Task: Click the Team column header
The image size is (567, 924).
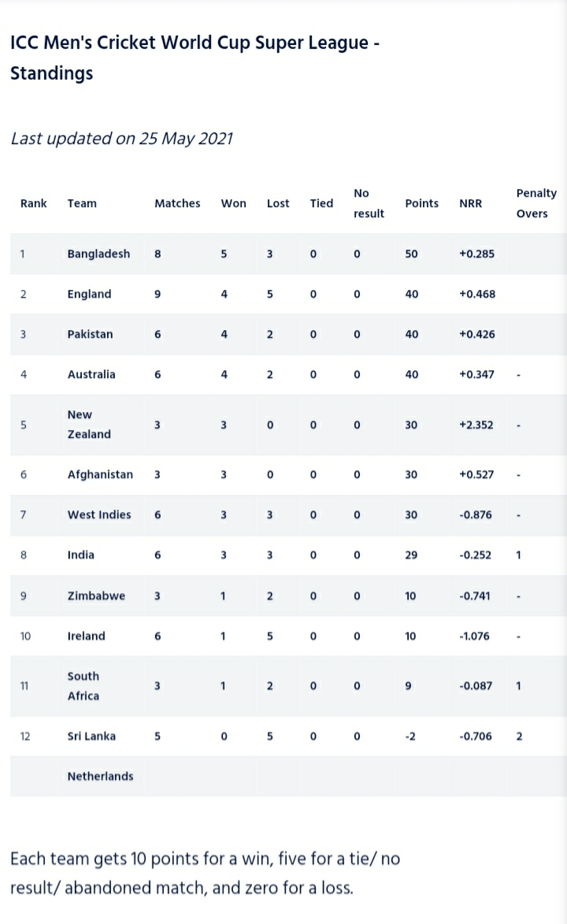Action: 82,203
